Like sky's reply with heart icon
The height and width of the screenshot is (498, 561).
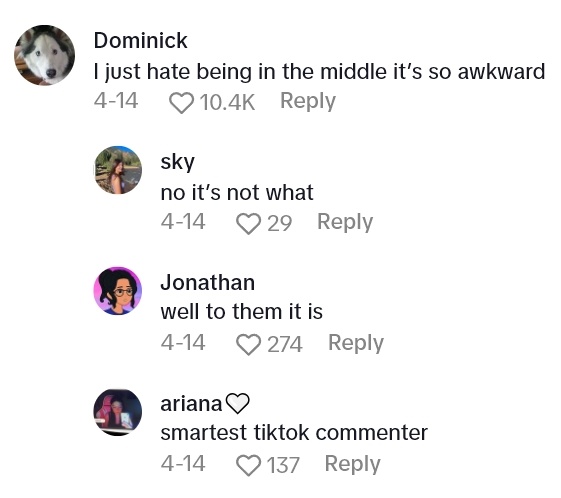pos(248,224)
